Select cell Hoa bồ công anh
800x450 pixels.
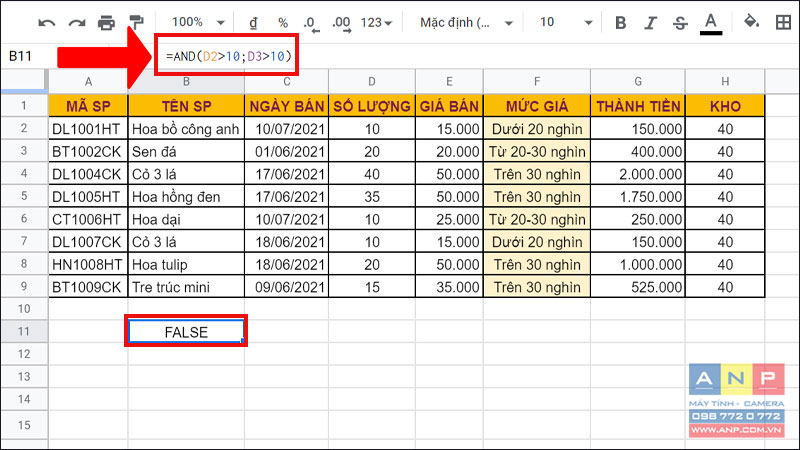tap(186, 129)
